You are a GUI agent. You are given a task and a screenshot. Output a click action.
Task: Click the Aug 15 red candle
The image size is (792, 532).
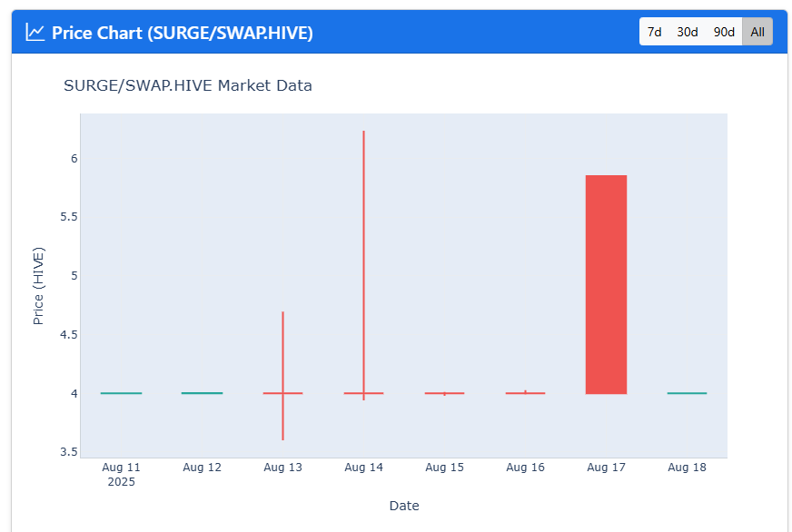point(444,393)
